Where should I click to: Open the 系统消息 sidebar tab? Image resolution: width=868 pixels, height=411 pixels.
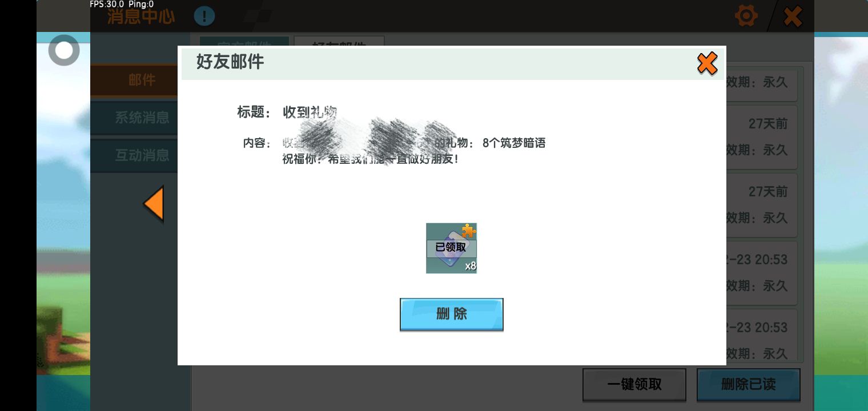pyautogui.click(x=141, y=118)
